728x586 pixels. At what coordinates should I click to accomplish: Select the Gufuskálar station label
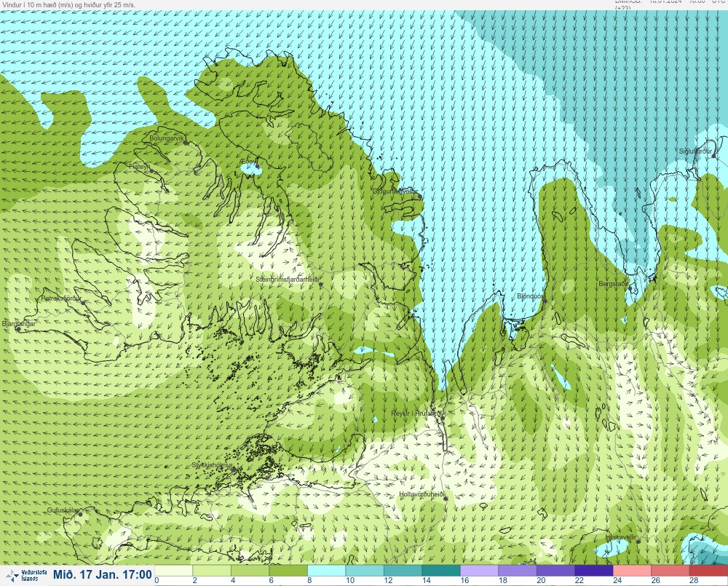tap(63, 510)
